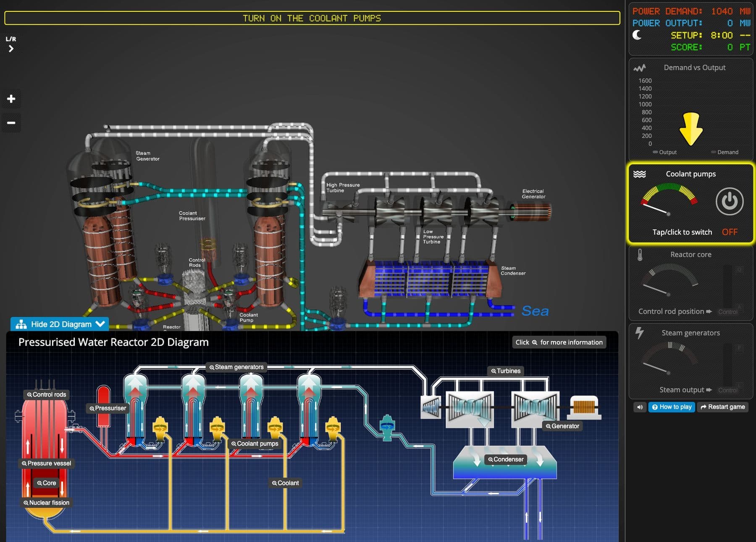The height and width of the screenshot is (542, 756).
Task: Toggle the Demand series in Demand vs Output chart
Action: click(x=725, y=152)
